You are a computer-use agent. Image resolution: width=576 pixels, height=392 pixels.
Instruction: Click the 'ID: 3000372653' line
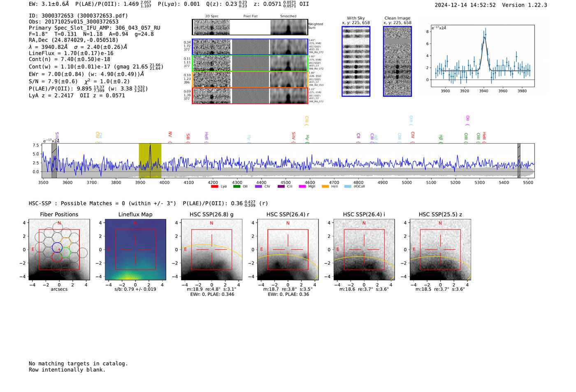[x=78, y=16]
